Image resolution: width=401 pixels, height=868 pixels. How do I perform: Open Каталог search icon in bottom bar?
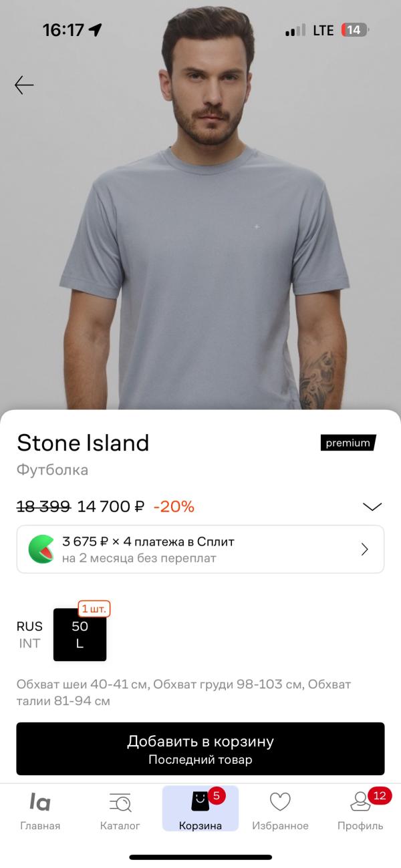pyautogui.click(x=120, y=801)
